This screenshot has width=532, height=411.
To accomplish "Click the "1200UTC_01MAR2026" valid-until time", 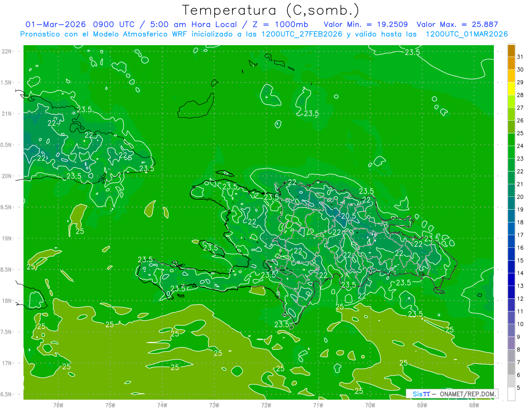I will pos(466,34).
